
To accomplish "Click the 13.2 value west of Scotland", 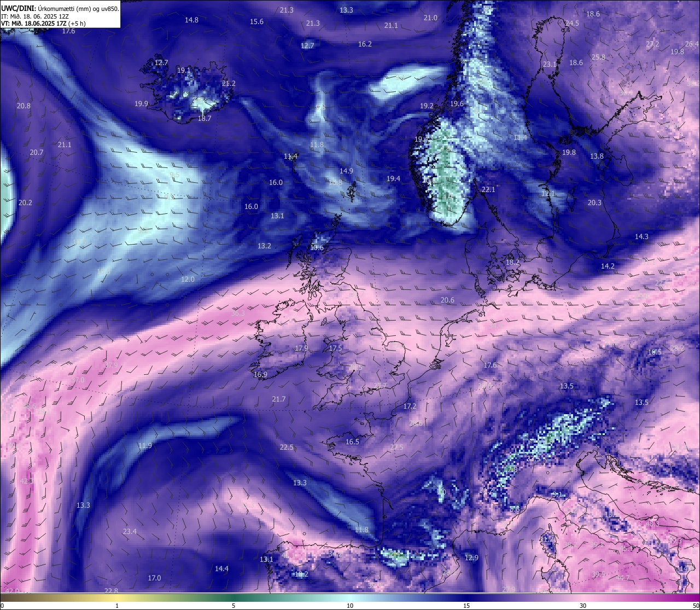I will pyautogui.click(x=264, y=246).
